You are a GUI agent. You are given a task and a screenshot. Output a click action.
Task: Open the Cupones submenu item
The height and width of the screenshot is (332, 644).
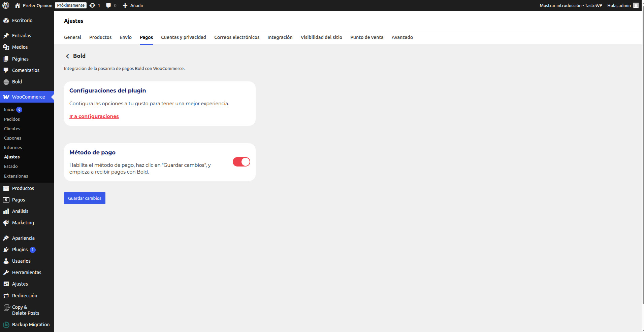point(12,138)
